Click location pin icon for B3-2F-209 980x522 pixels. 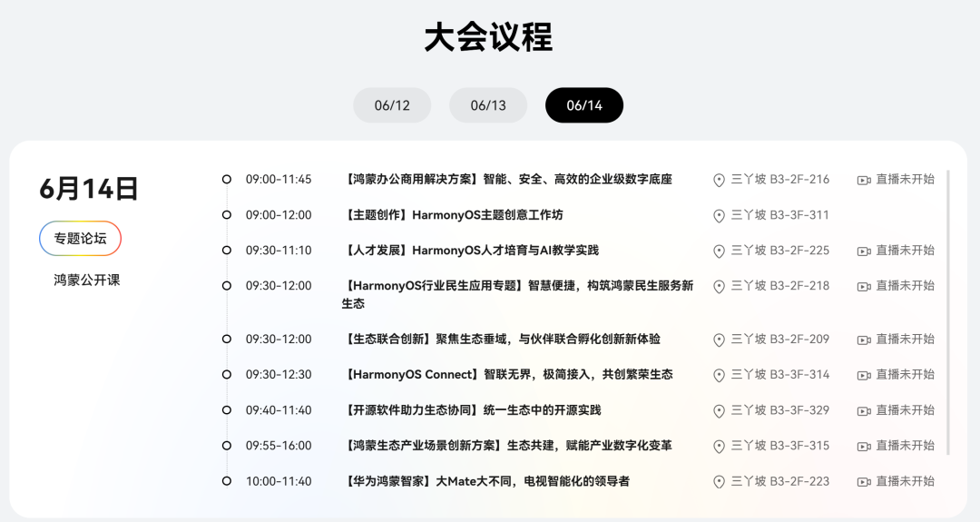tap(719, 340)
